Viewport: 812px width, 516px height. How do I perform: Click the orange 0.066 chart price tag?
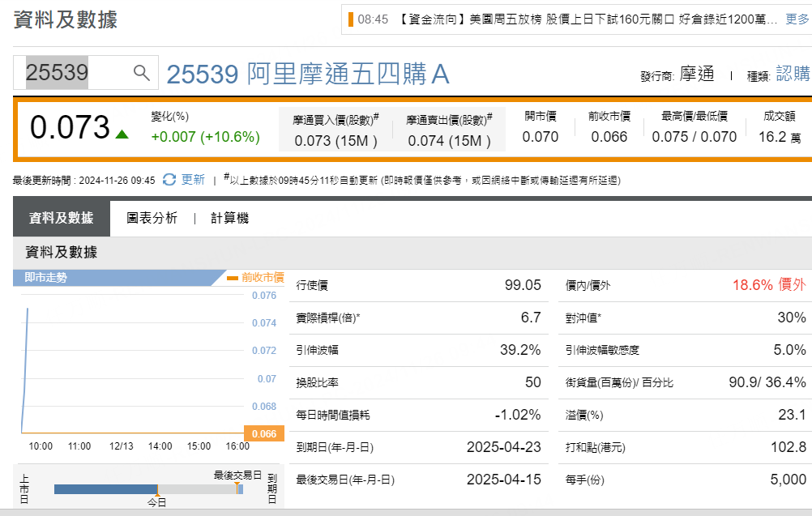(264, 433)
